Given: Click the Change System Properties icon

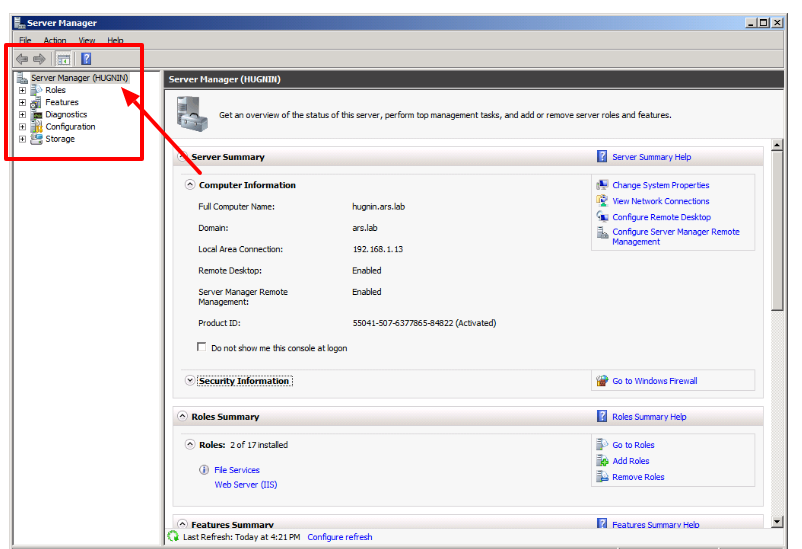Looking at the screenshot, I should click(602, 185).
